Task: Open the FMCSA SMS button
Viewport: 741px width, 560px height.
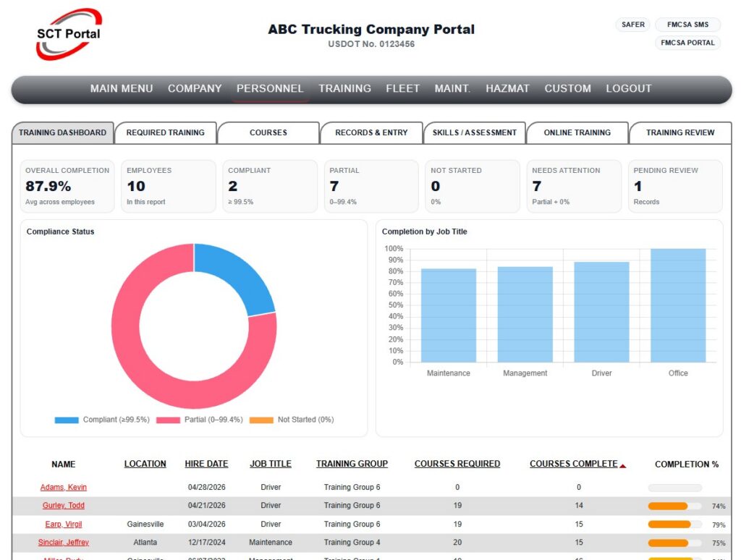Action: click(x=687, y=25)
